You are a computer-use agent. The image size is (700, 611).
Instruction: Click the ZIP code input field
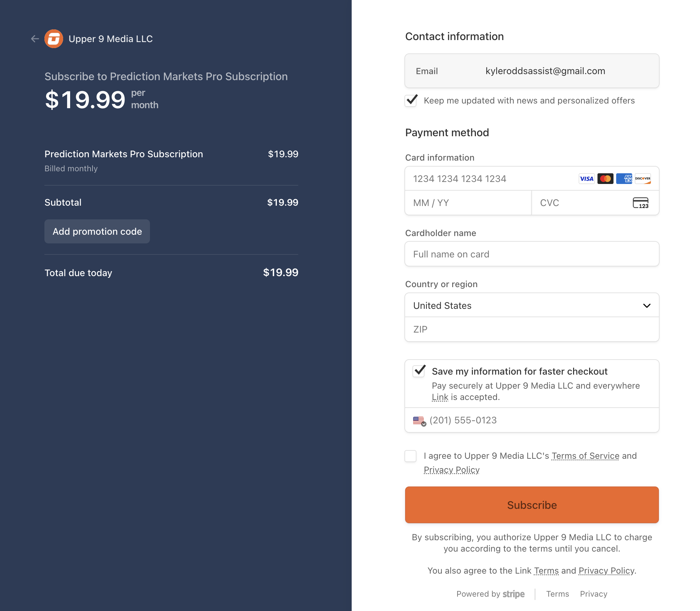coord(532,329)
